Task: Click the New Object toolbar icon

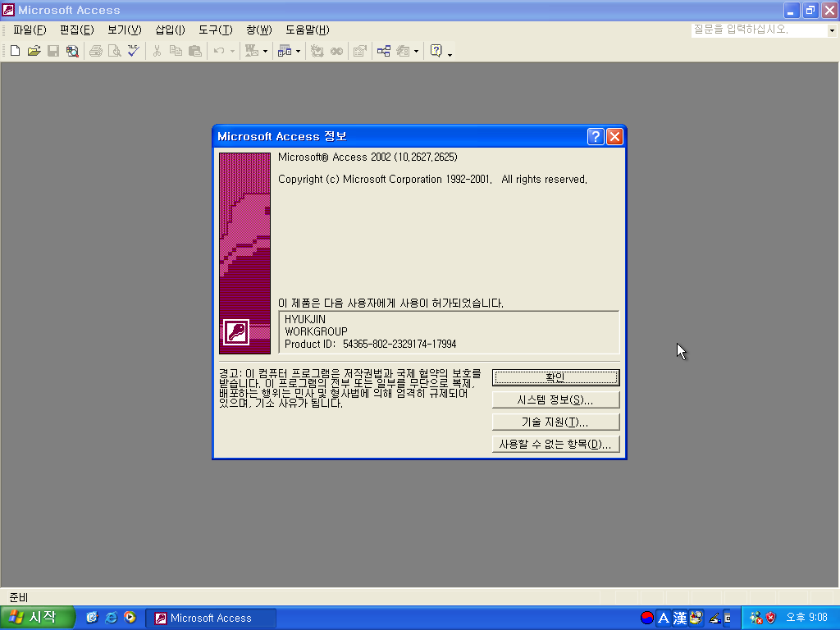Action: [403, 51]
